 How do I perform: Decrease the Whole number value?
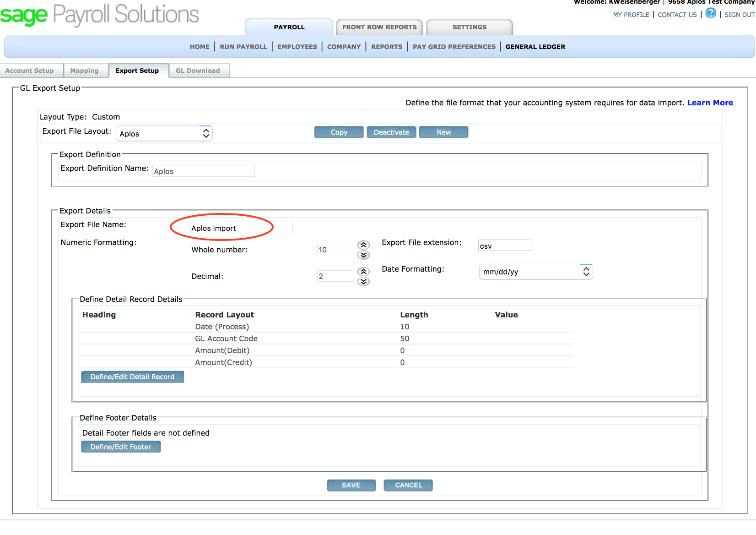pyautogui.click(x=363, y=255)
